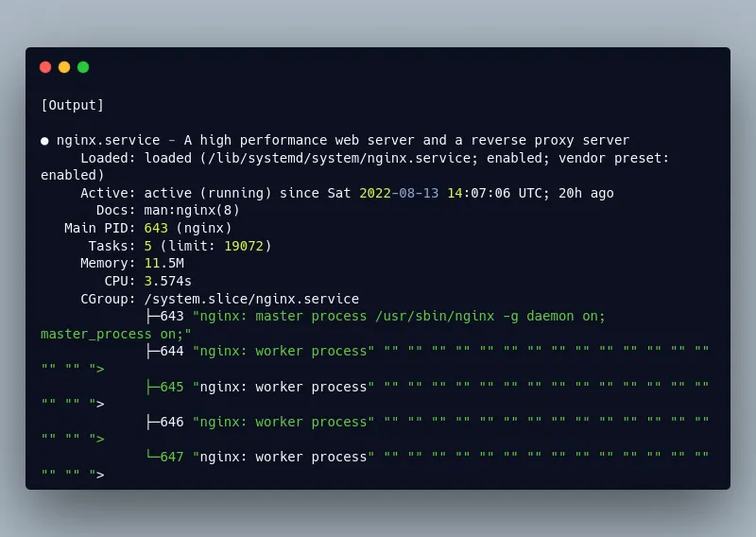Image resolution: width=756 pixels, height=537 pixels.
Task: Click the red close window button
Action: tap(45, 67)
